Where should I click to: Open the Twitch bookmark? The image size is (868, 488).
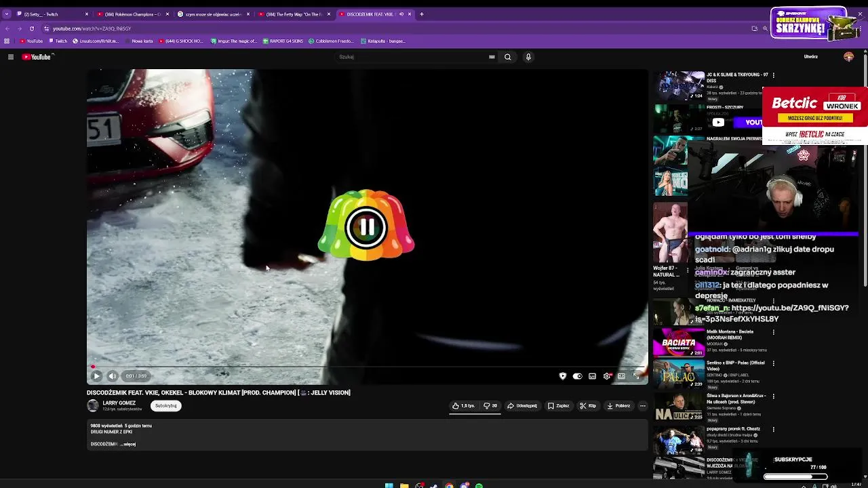point(58,41)
